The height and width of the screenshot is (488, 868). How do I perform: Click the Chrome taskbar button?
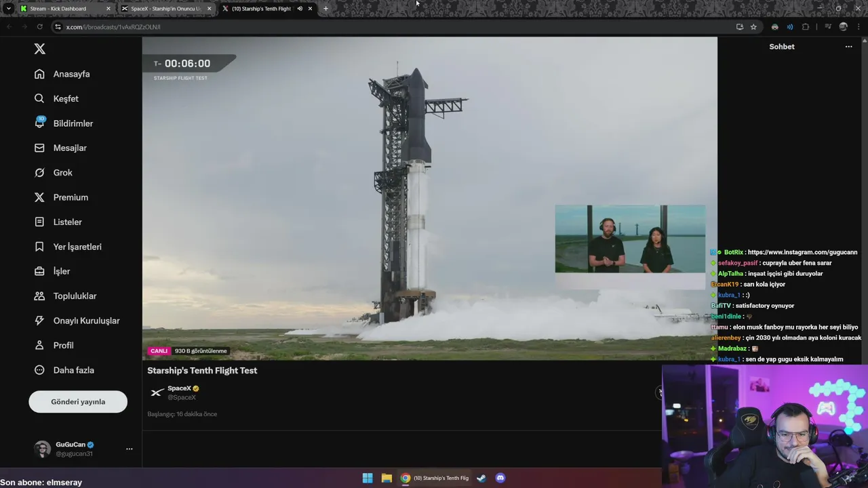(435, 478)
